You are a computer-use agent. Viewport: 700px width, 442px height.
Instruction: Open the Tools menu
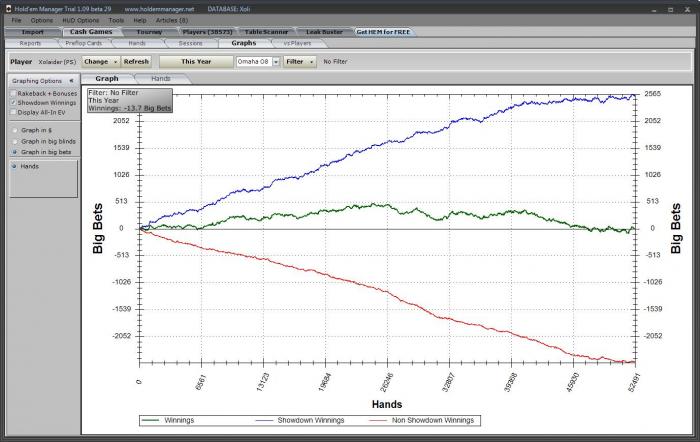pyautogui.click(x=116, y=20)
